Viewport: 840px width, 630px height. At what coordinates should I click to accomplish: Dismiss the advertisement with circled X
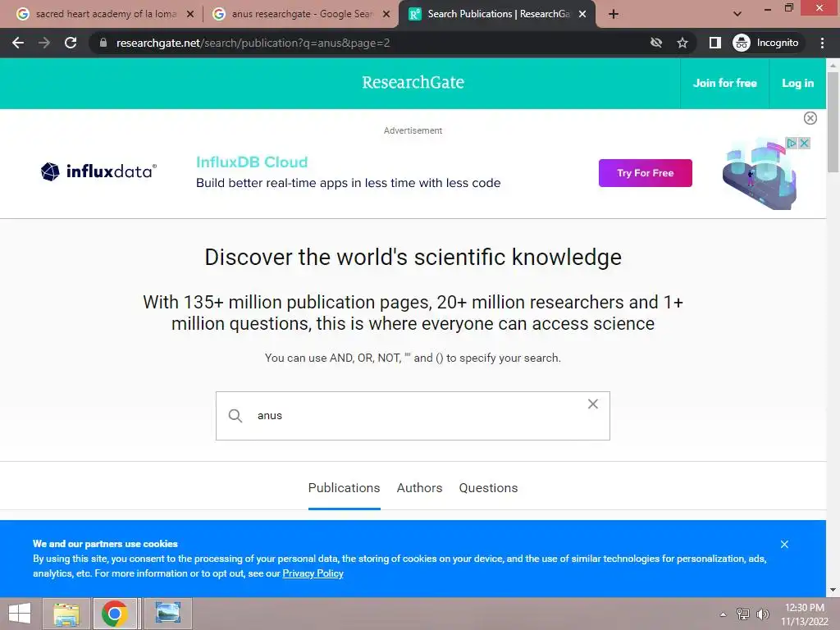[x=810, y=118]
